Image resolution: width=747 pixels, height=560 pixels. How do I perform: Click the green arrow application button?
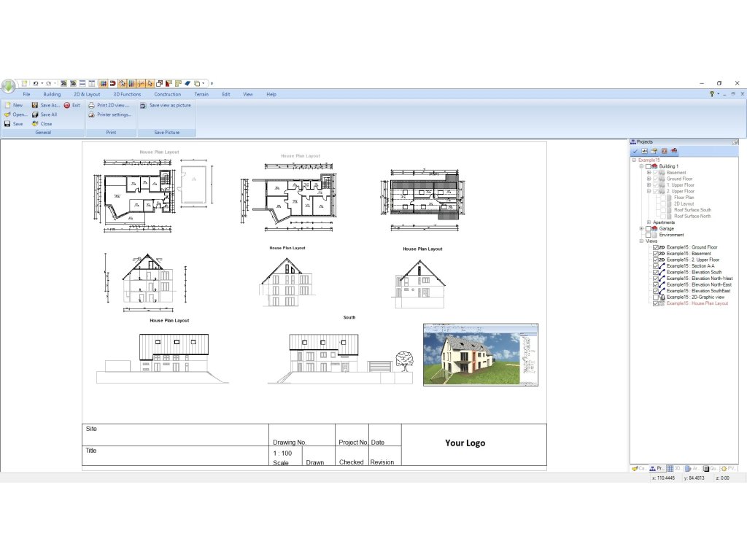pos(8,85)
